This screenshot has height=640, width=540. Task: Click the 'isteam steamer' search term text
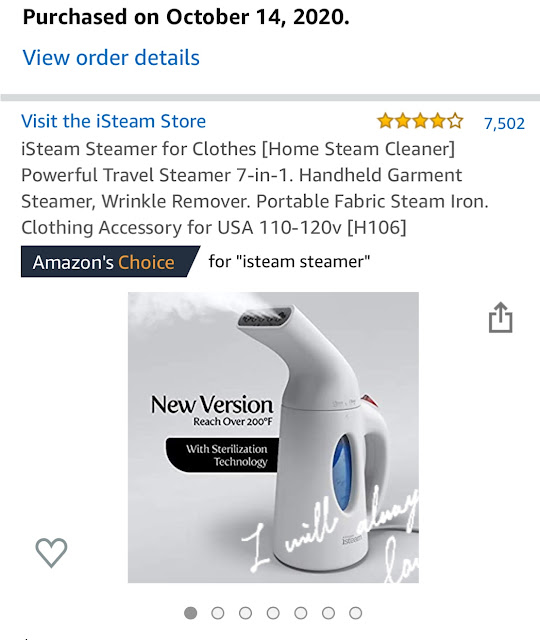289,262
